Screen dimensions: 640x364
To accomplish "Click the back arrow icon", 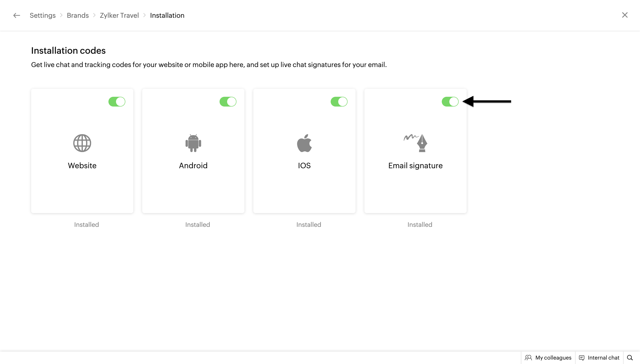I will 16,16.
